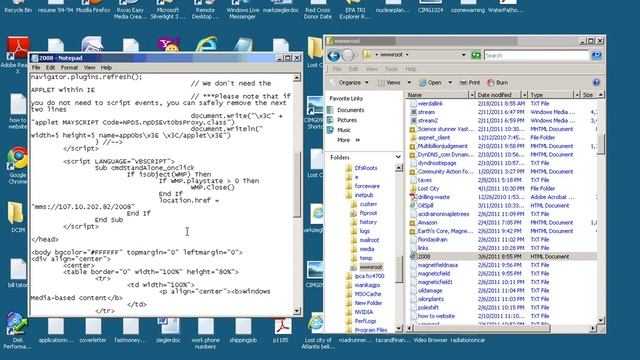Open Explorer help question mark icon
Viewport: 640px width, 360px height.
(x=596, y=82)
